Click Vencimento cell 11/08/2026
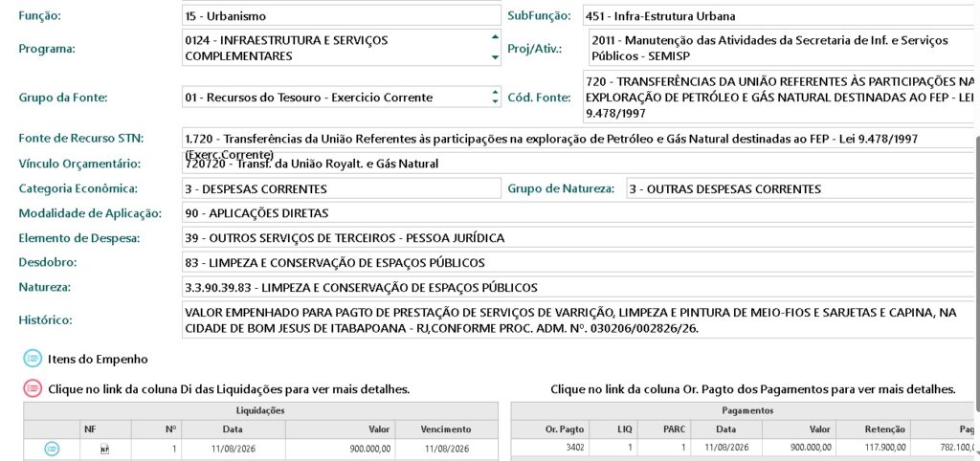Image resolution: width=980 pixels, height=461 pixels. [x=447, y=449]
